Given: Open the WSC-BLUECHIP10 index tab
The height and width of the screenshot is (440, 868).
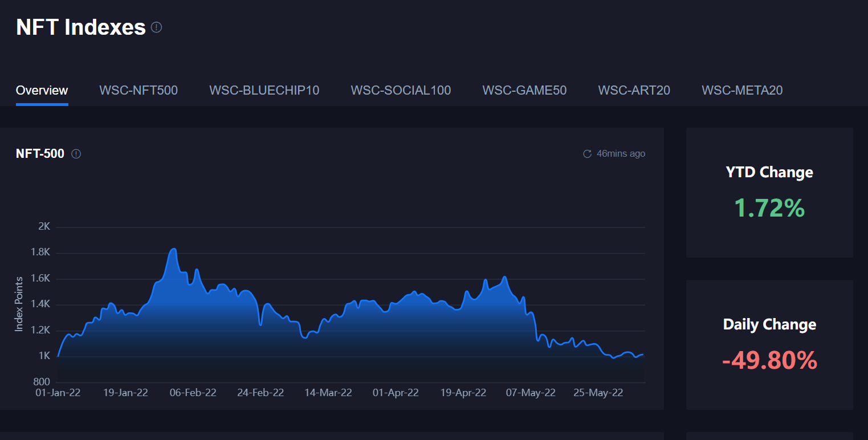Looking at the screenshot, I should pos(264,90).
